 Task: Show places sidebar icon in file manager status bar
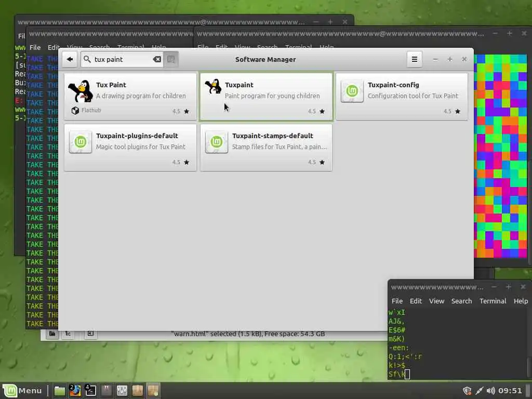pyautogui.click(x=52, y=334)
